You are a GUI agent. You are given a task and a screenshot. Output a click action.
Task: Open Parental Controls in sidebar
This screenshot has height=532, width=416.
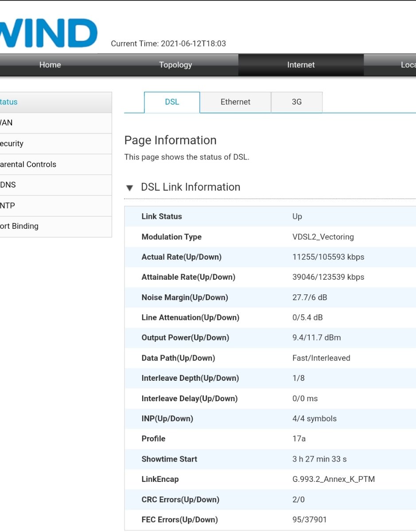pos(56,164)
